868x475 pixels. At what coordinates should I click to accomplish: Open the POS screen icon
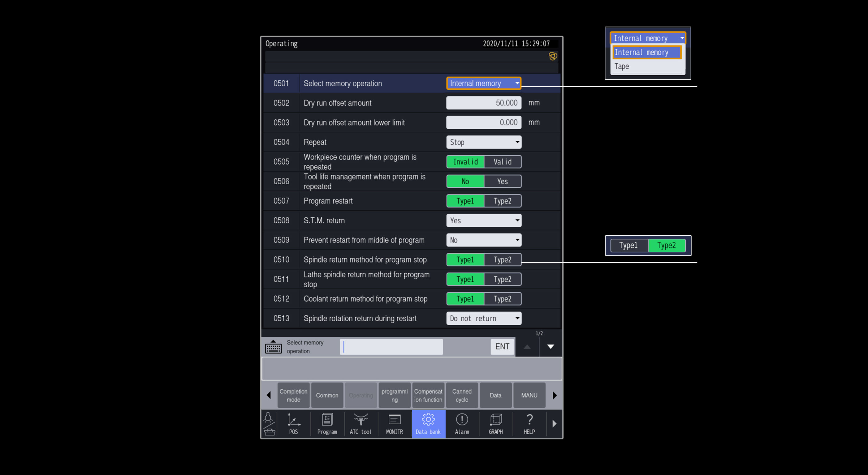tap(293, 423)
